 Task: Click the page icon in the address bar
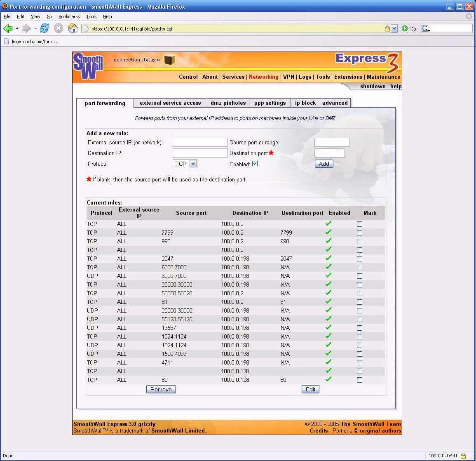pos(86,28)
